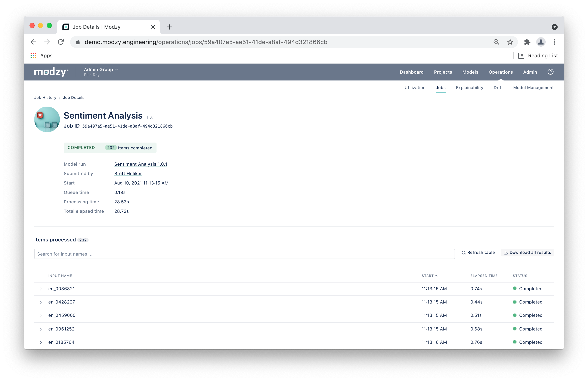Viewport: 588px width, 381px height.
Task: Open the Admin Group team dropdown
Action: pos(101,70)
